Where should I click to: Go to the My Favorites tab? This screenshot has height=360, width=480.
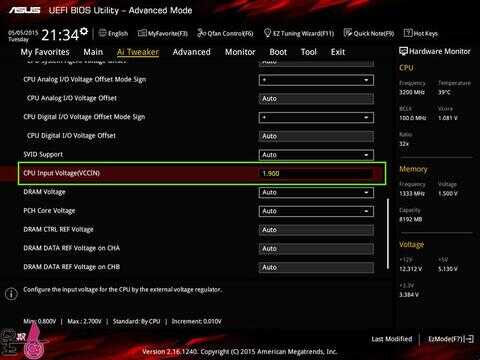tap(45, 52)
